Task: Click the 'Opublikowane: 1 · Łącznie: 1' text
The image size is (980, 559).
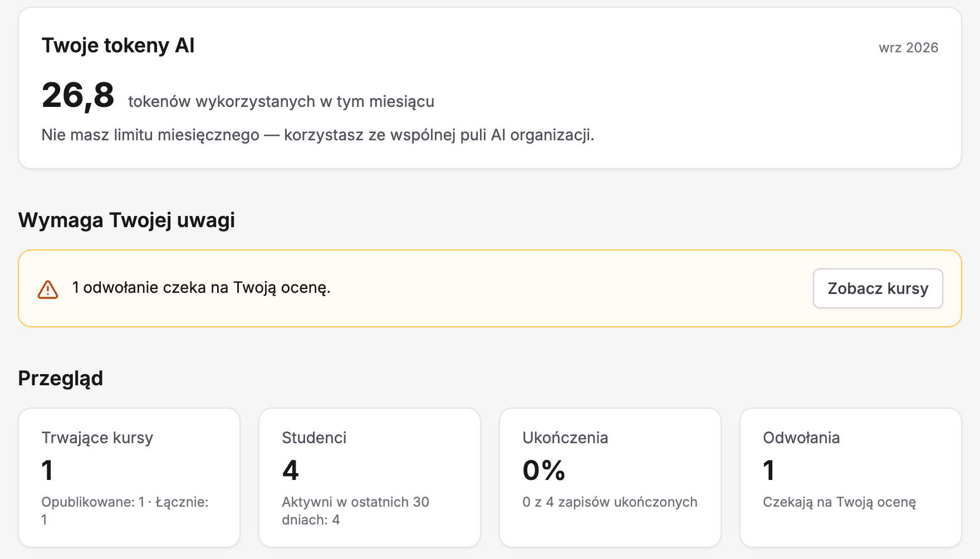Action: [x=125, y=511]
